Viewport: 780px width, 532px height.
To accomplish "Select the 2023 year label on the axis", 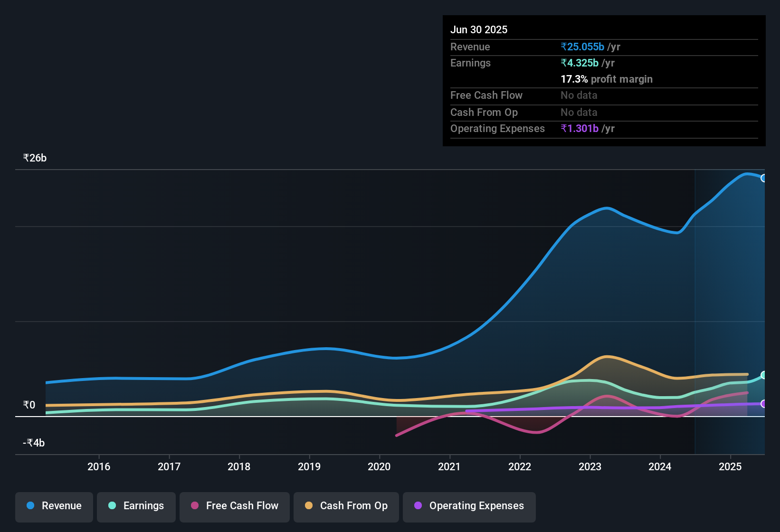I will click(x=590, y=467).
